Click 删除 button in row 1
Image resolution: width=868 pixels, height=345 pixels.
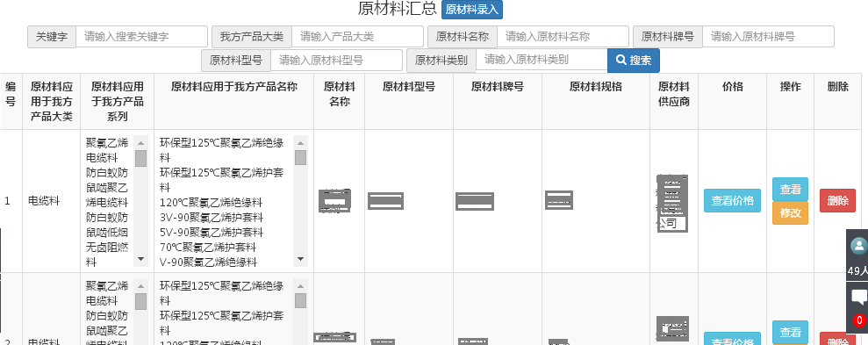pyautogui.click(x=837, y=200)
